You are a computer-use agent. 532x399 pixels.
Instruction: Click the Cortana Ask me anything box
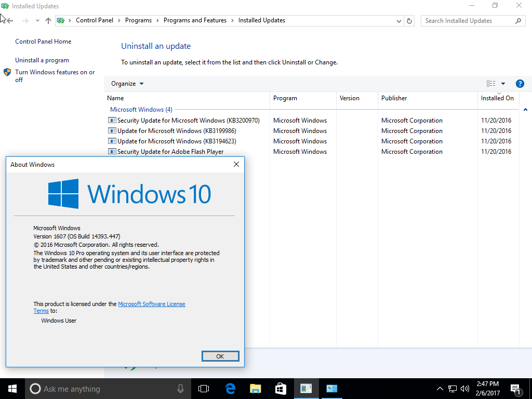[108, 389]
